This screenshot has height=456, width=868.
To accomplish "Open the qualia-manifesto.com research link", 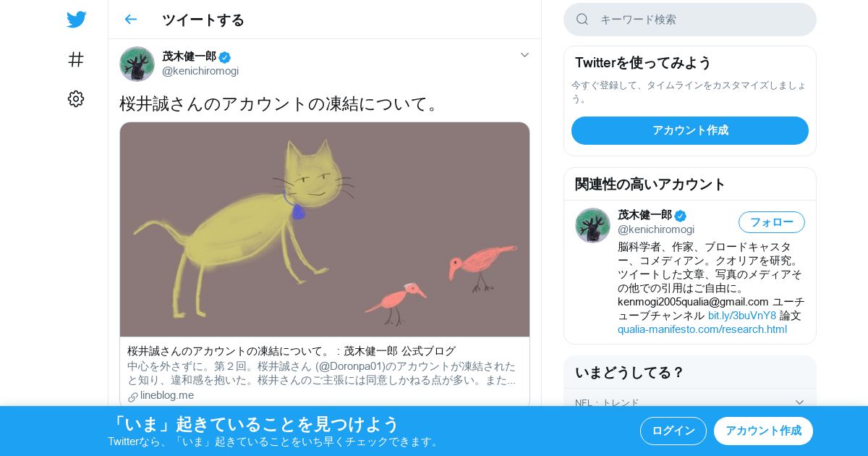I will [702, 329].
